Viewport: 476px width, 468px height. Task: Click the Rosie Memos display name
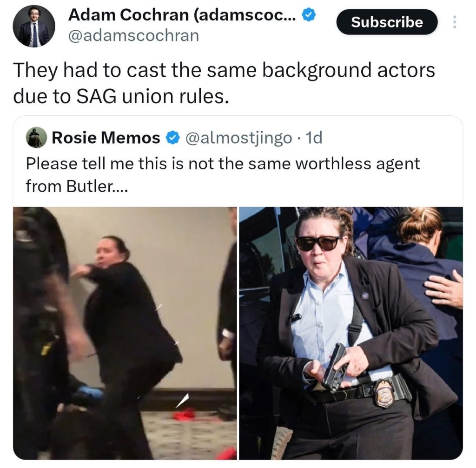106,138
